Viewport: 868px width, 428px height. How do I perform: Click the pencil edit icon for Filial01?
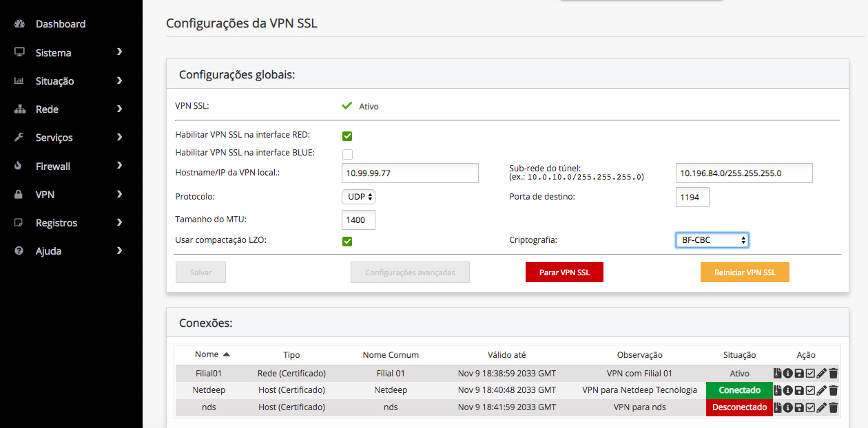pos(822,374)
